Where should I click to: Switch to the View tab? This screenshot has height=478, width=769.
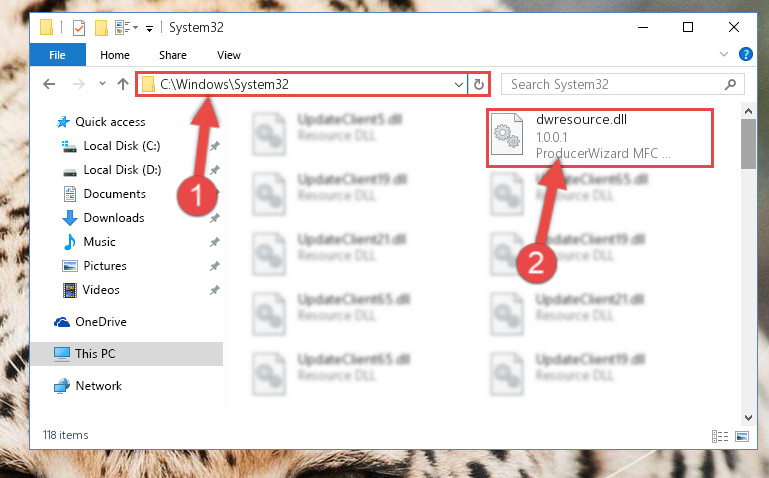(x=229, y=55)
